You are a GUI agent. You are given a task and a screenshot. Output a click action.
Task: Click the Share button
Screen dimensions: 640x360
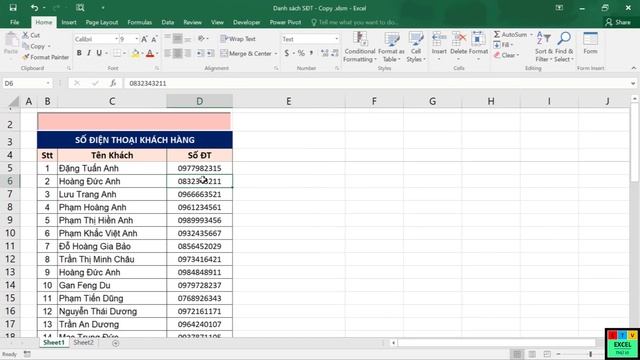click(x=618, y=22)
